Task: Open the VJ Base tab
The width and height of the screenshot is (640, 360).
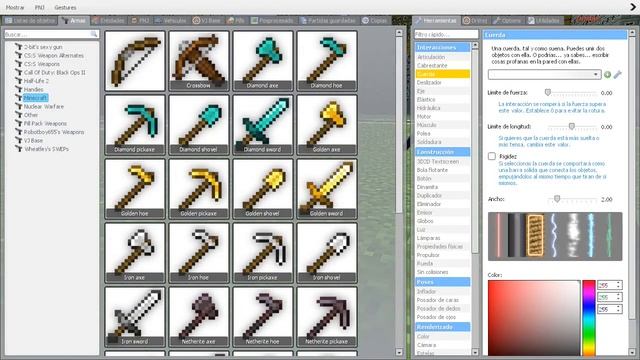Action: [x=207, y=20]
